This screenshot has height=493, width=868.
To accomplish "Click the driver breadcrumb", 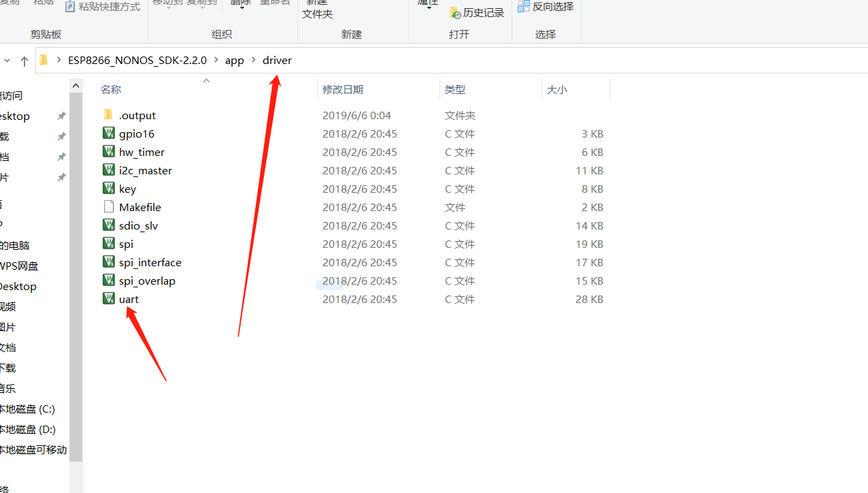I will click(277, 61).
